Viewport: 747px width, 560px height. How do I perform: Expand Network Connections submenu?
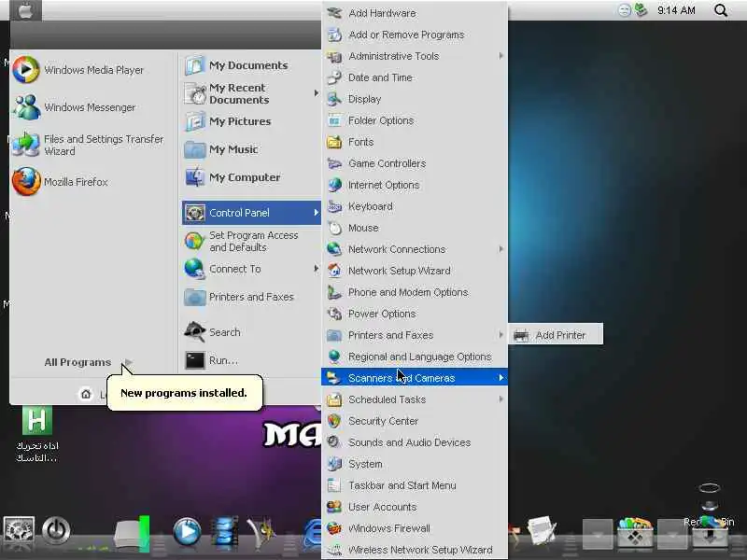click(x=415, y=249)
